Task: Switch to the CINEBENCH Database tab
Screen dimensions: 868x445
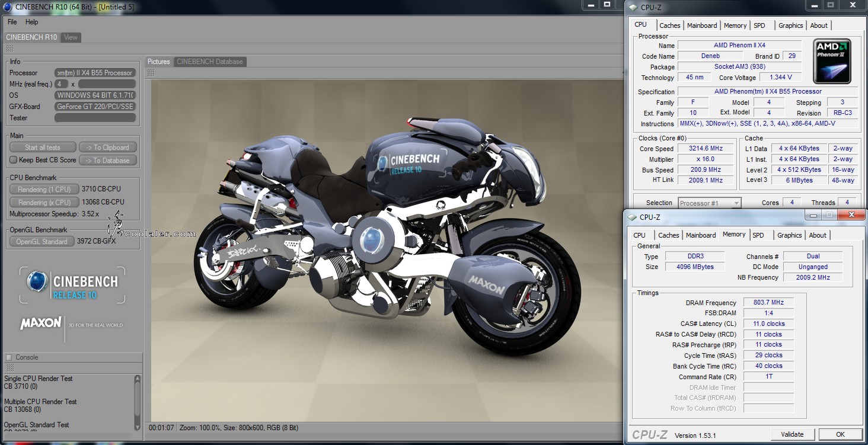Action: coord(209,62)
